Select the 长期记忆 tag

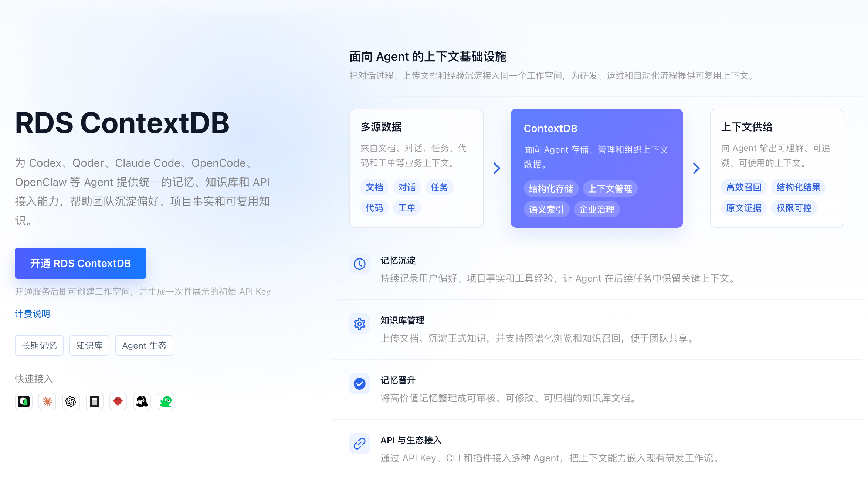[x=39, y=345]
